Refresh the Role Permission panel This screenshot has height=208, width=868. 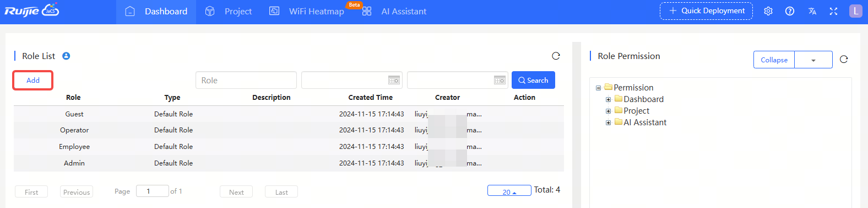[x=843, y=60]
